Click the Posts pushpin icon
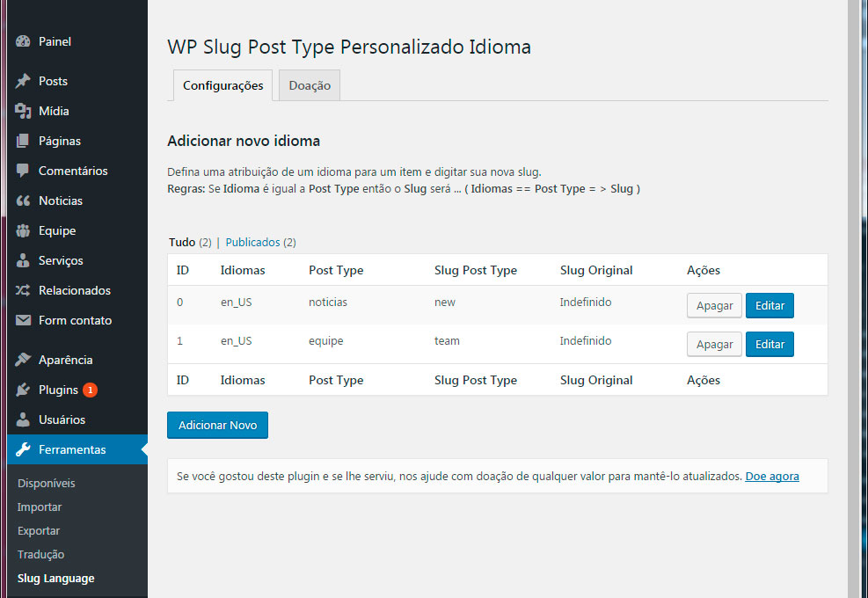Viewport: 868px width, 598px height. click(x=23, y=81)
